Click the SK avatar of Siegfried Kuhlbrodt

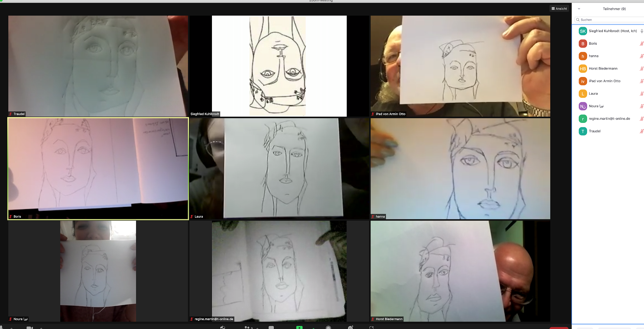[583, 31]
